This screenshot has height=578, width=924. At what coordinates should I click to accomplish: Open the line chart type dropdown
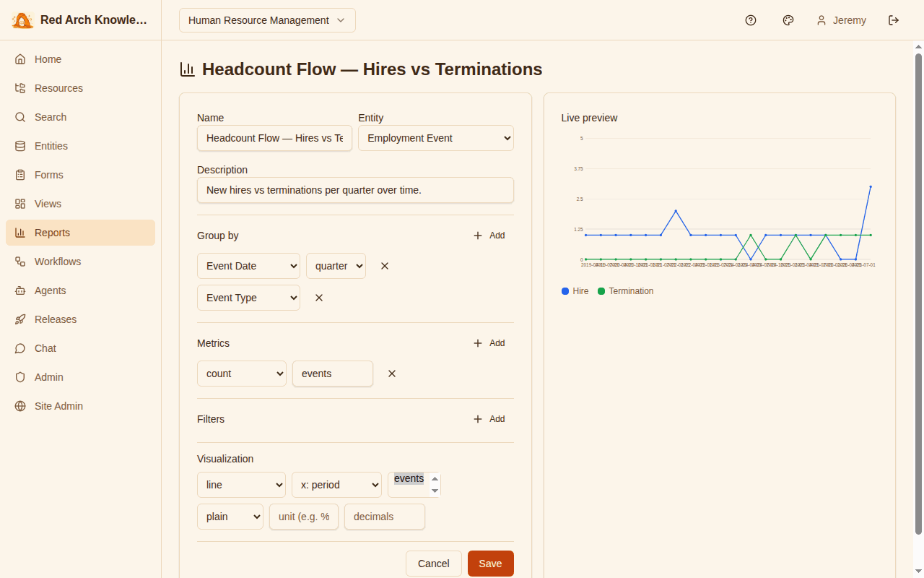242,485
